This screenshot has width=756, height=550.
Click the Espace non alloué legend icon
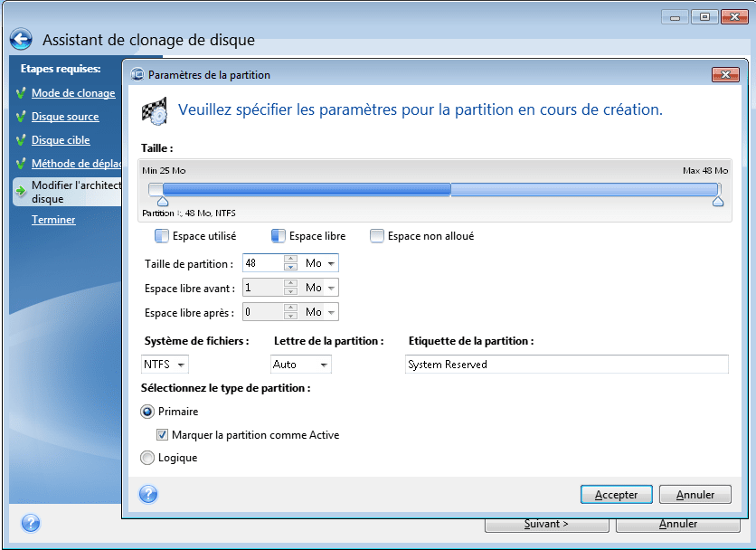click(377, 236)
